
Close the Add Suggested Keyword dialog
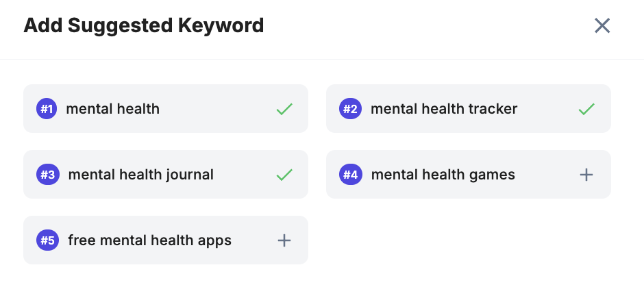[602, 26]
